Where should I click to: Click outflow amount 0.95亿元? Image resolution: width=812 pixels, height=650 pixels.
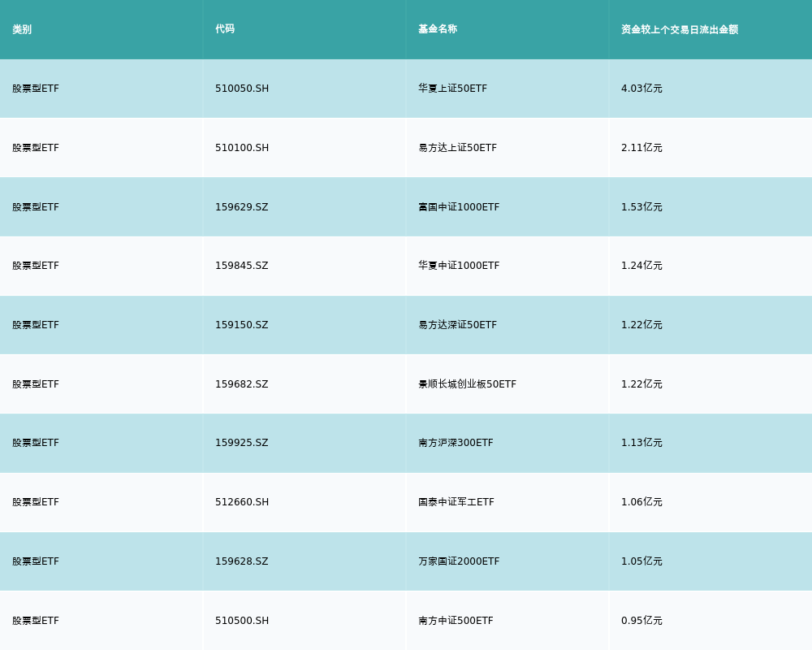point(641,621)
